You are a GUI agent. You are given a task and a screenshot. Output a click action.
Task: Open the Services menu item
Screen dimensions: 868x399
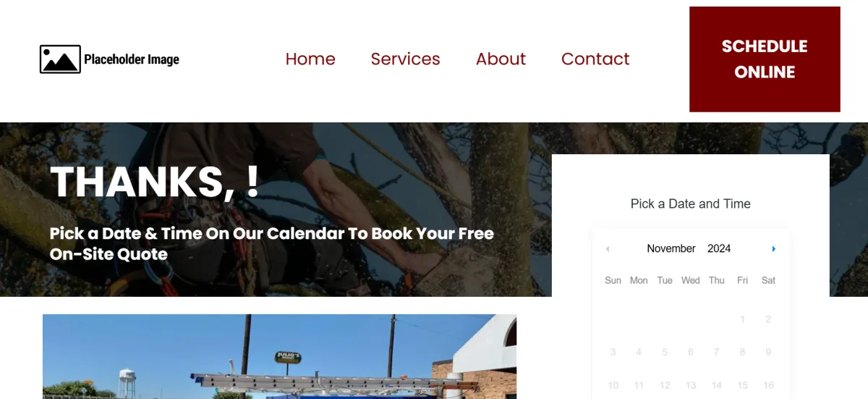coord(405,59)
